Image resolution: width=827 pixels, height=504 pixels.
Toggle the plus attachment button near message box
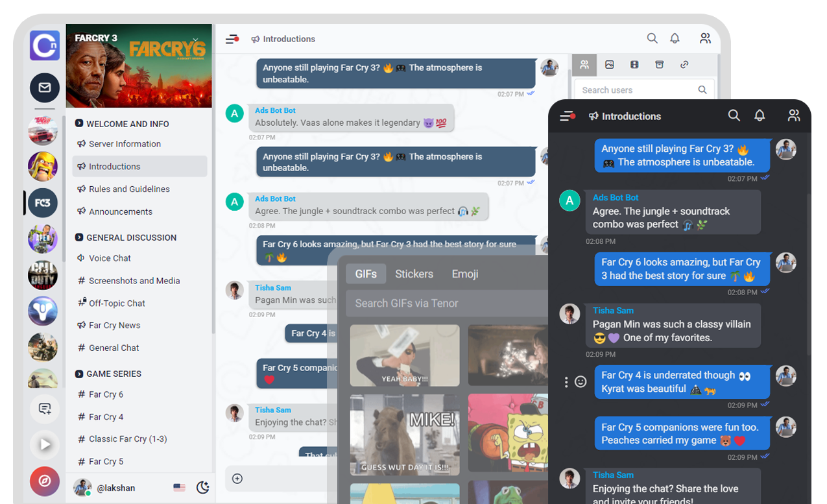click(x=237, y=478)
